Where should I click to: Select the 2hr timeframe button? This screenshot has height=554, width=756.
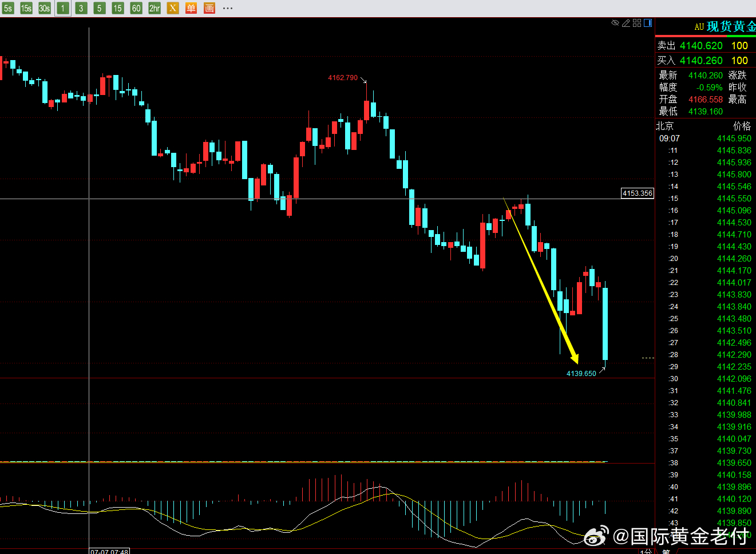tap(155, 8)
